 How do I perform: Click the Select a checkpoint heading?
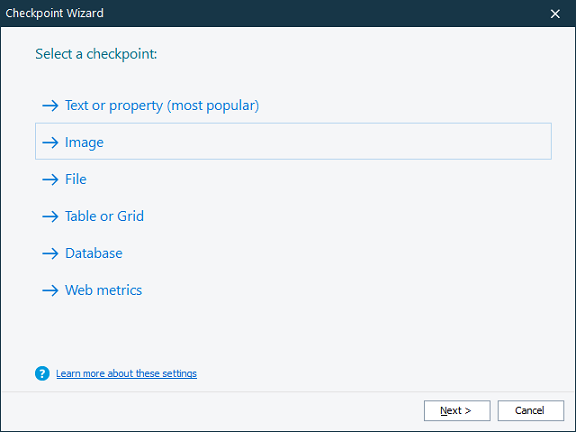coord(96,54)
